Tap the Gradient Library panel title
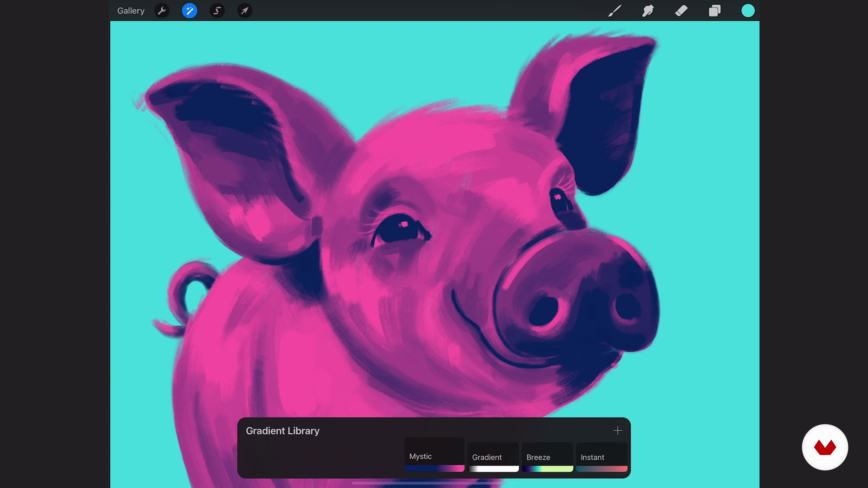868x488 pixels. tap(282, 431)
